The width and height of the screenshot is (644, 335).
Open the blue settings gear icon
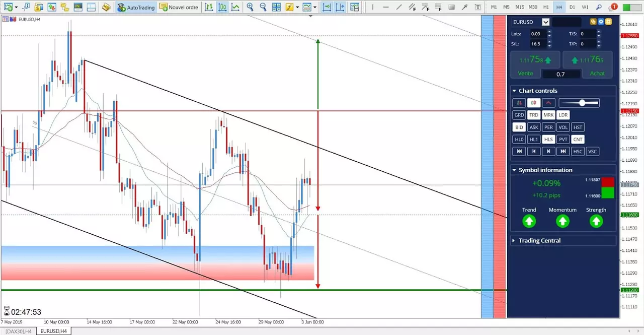pos(601,22)
